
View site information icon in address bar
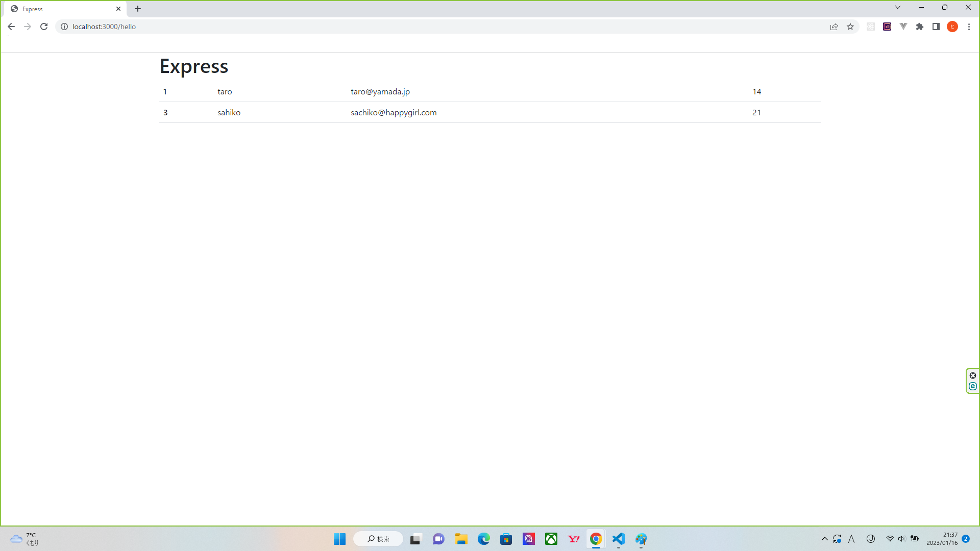click(64, 27)
